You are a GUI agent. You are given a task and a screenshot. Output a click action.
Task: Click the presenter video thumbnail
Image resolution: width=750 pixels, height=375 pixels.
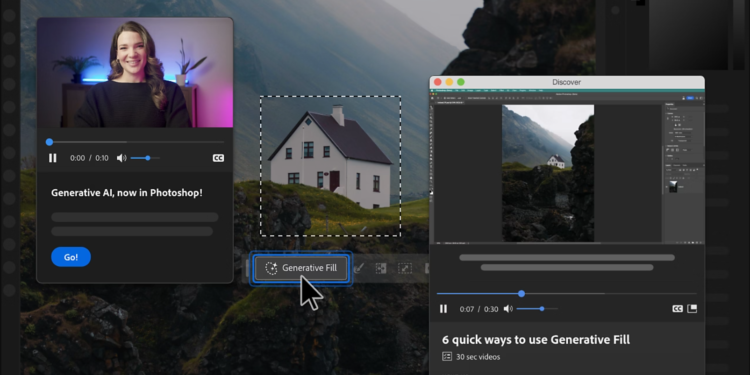135,73
